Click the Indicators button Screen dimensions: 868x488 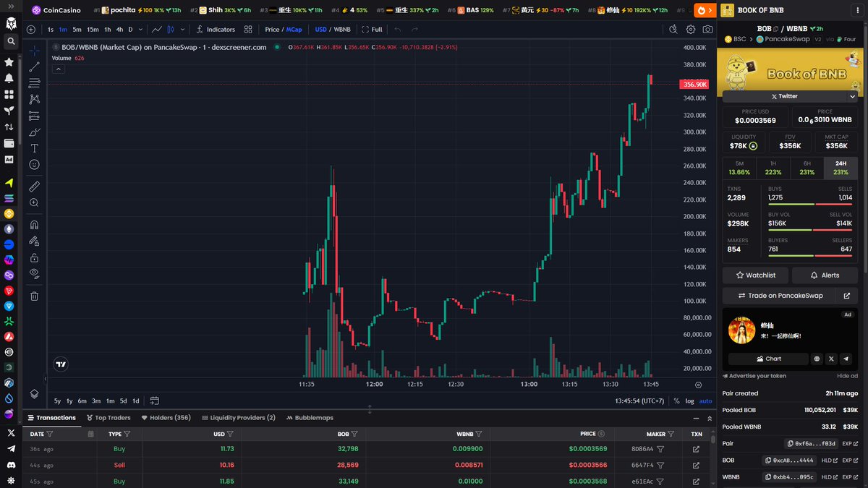(x=216, y=30)
